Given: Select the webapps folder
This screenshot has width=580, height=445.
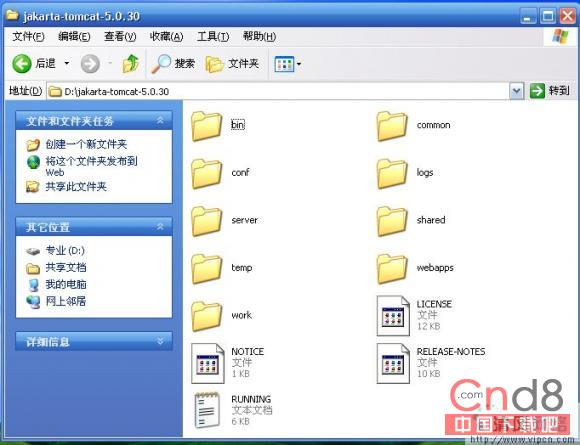Looking at the screenshot, I should point(415,269).
